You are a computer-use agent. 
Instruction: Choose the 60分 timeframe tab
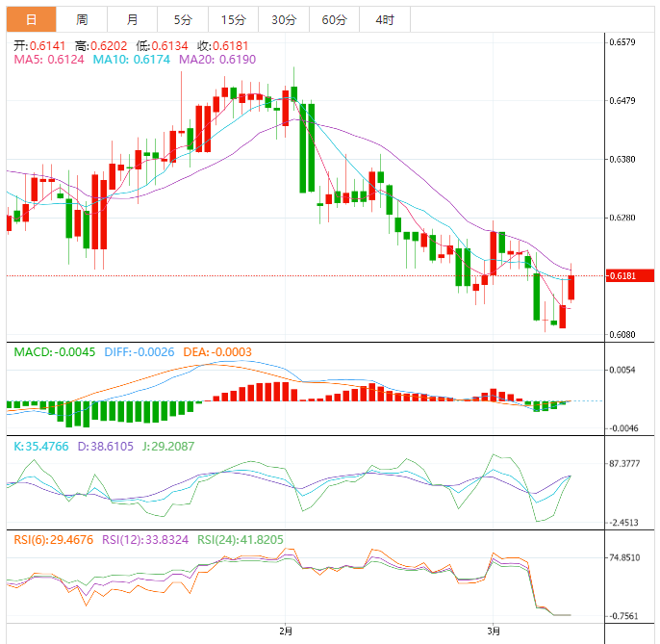click(334, 19)
